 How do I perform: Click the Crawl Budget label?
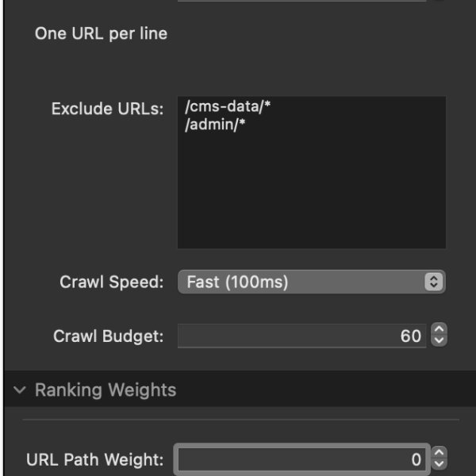tap(109, 336)
